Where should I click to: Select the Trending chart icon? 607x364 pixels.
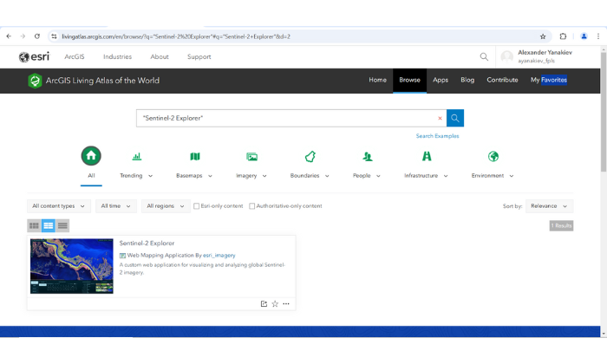pos(137,156)
